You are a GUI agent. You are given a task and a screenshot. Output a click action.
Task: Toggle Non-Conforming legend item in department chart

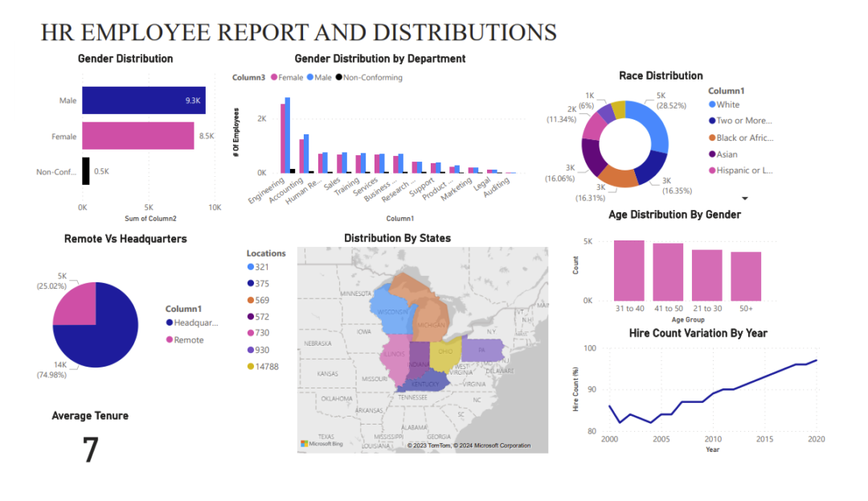point(369,78)
